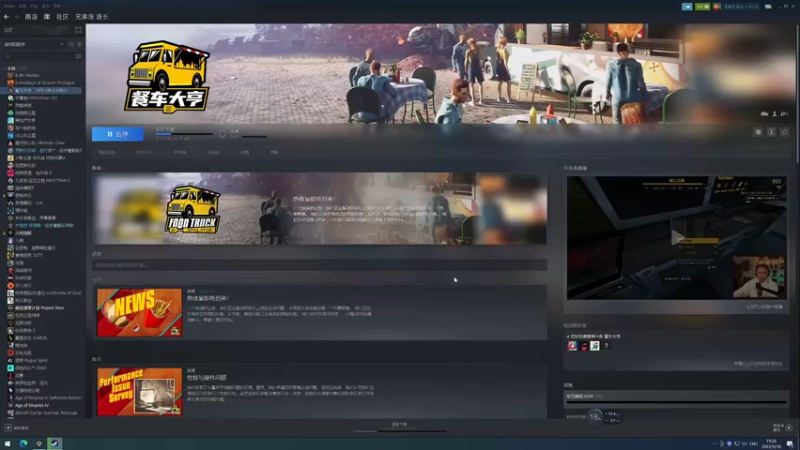The width and height of the screenshot is (800, 450).
Task: Click the cloud save status icon
Action: click(764, 114)
